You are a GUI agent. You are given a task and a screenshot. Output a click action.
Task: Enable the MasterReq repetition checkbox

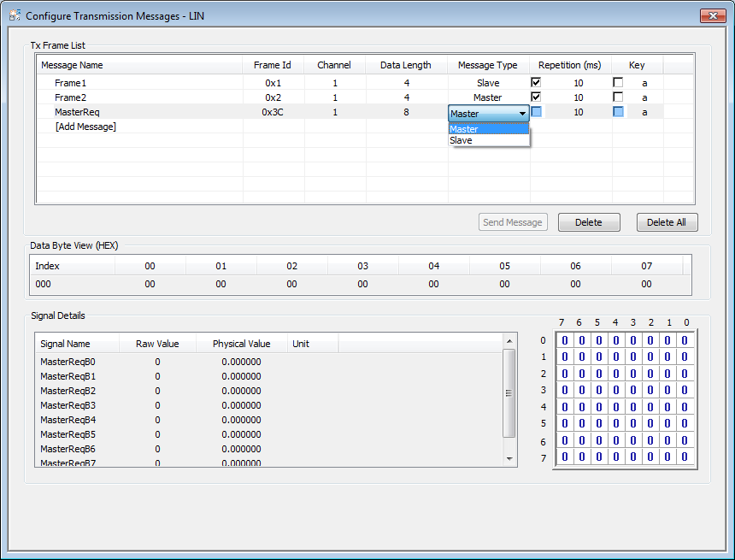click(x=536, y=112)
